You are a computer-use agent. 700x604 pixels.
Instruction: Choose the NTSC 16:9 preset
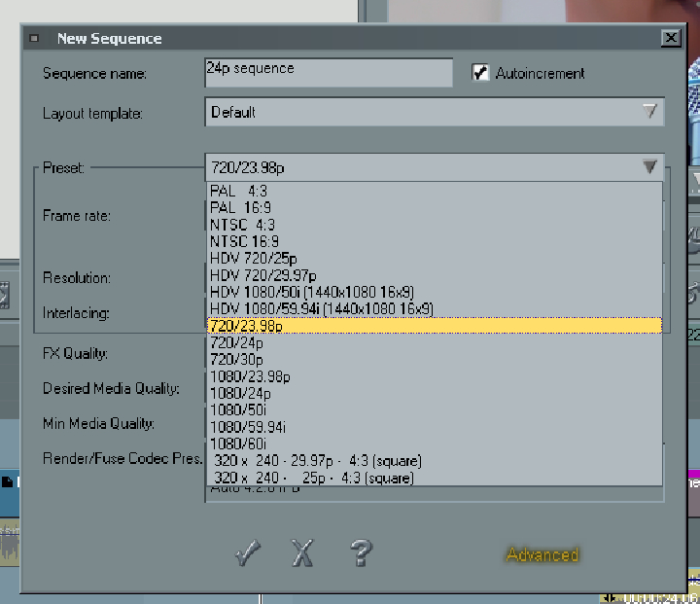(x=244, y=241)
